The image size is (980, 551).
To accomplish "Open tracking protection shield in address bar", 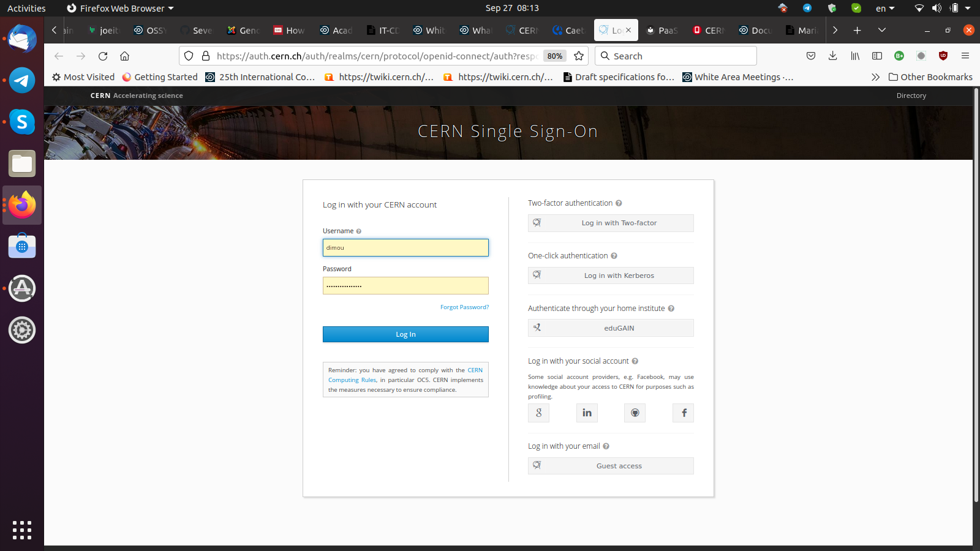I will [189, 56].
